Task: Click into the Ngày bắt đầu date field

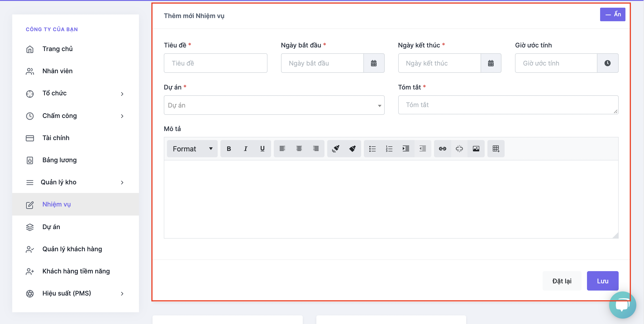Action: [322, 63]
